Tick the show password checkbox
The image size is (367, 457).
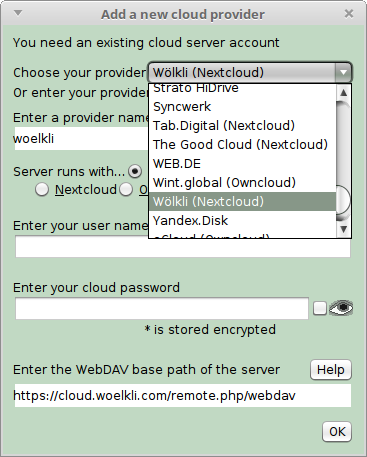click(x=320, y=308)
